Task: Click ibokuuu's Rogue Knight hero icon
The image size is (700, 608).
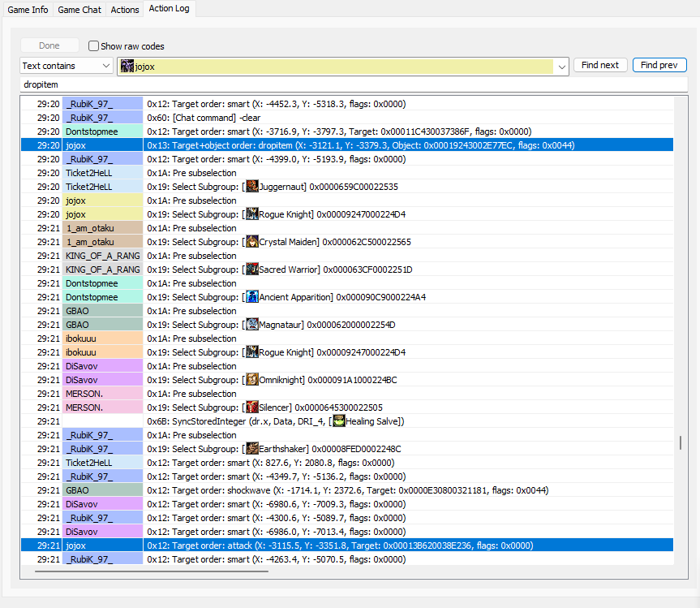Action: click(252, 352)
